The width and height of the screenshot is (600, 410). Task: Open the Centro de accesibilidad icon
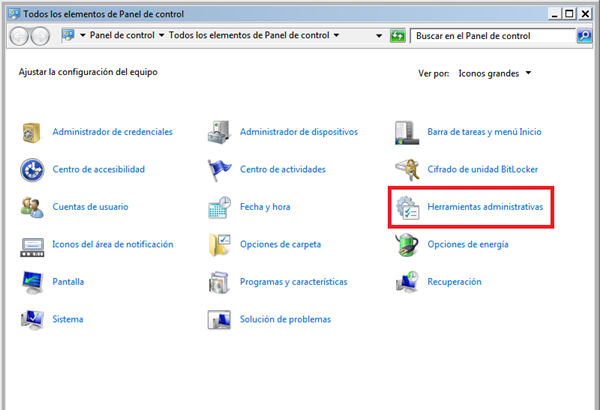[32, 170]
